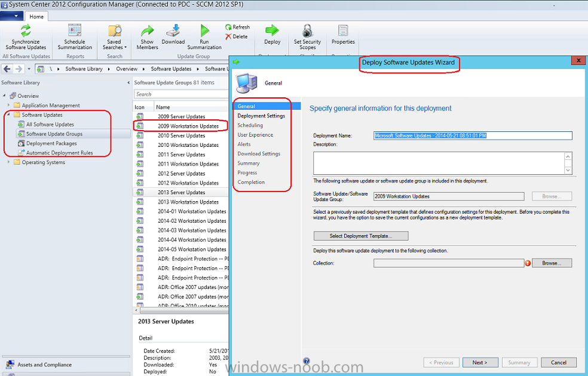Click the Collection field

449,263
